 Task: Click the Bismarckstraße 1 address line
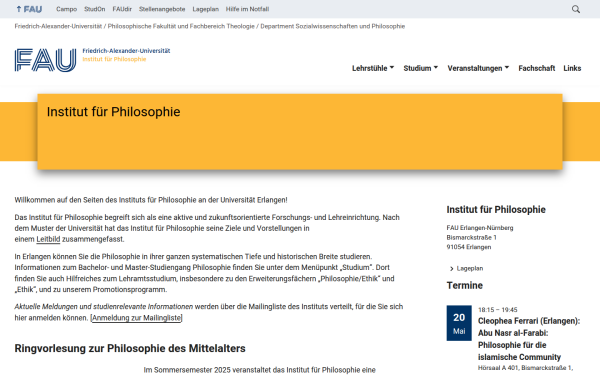[471, 238]
